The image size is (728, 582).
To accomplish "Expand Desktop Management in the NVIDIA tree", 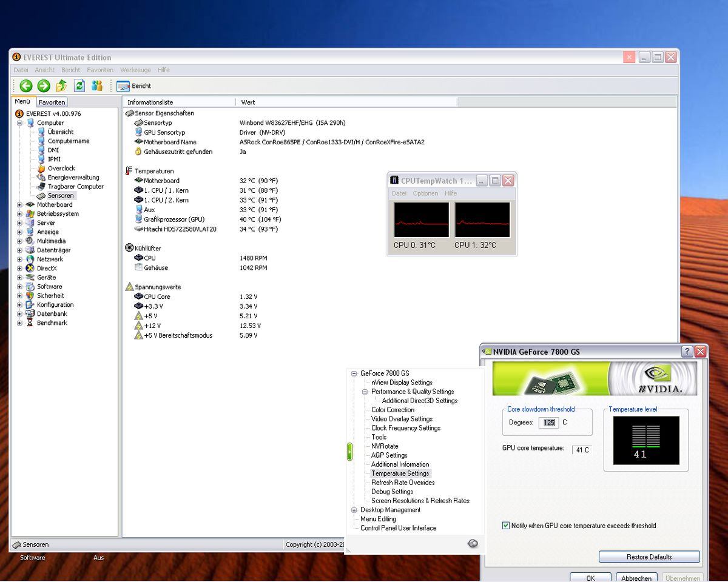I will pos(354,510).
